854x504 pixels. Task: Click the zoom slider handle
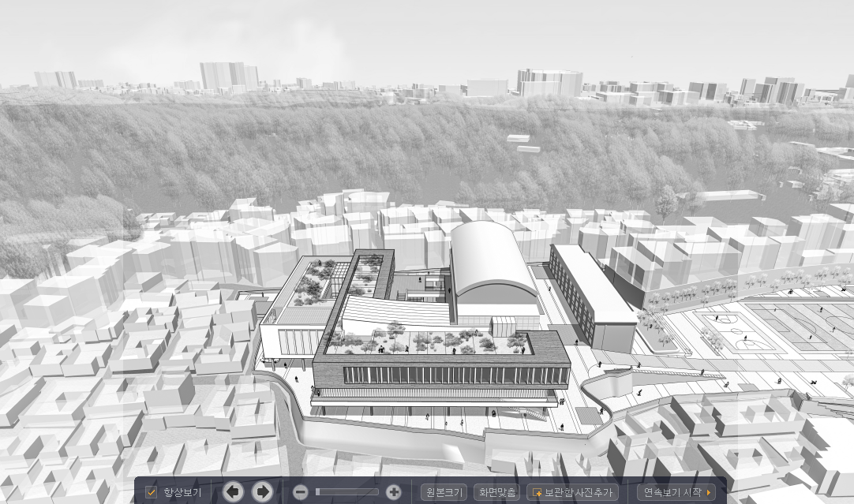point(318,492)
